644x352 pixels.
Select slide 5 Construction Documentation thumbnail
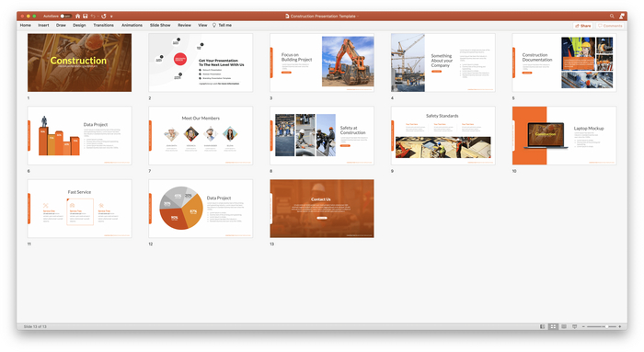click(564, 62)
